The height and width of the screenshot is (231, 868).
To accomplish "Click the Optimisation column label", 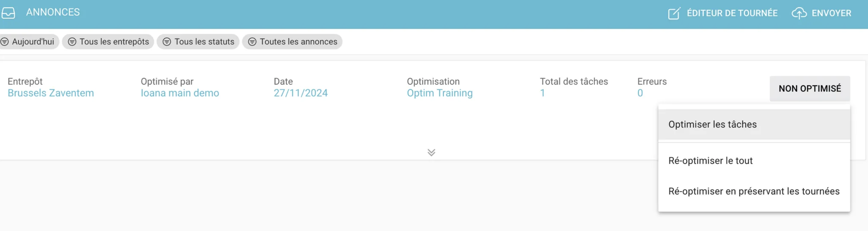I will [x=433, y=81].
